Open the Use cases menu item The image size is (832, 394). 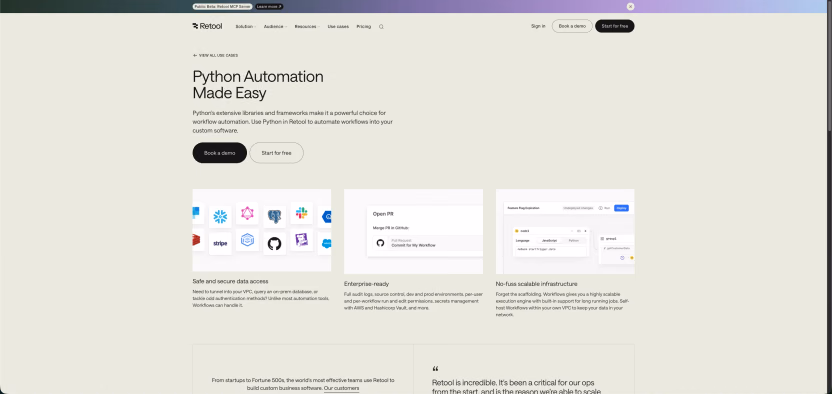[338, 27]
